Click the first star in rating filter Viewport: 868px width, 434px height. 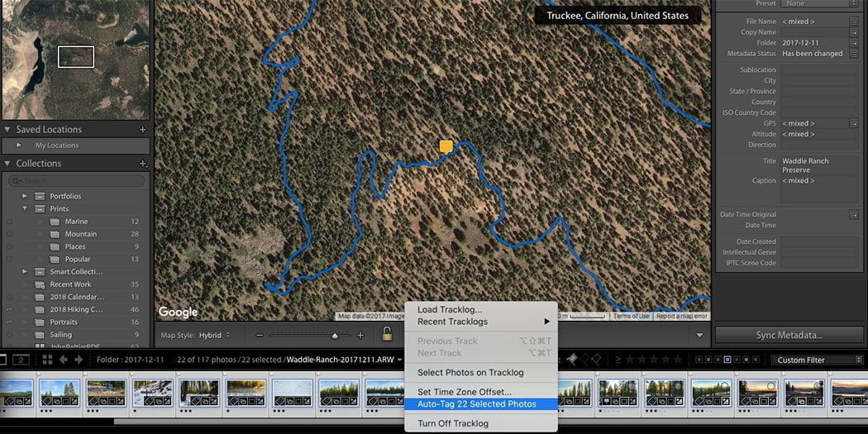pyautogui.click(x=631, y=360)
